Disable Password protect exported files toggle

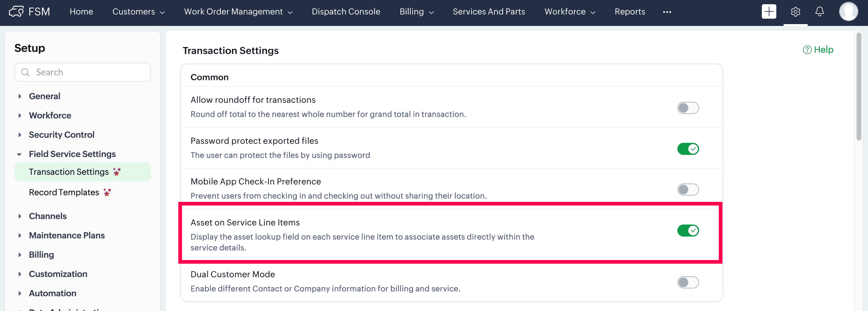[x=688, y=149]
